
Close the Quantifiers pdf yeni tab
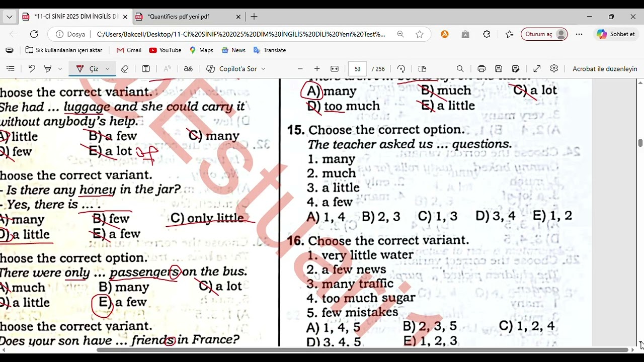pyautogui.click(x=238, y=17)
